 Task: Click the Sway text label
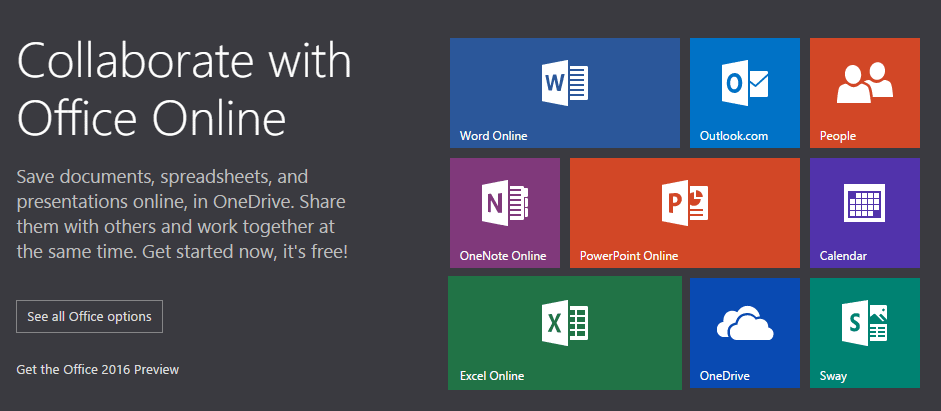(x=832, y=376)
